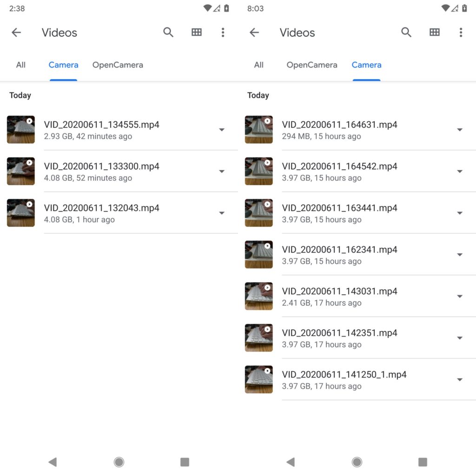
Task: Open thumbnail of VID_20200611_164542.mp4
Action: click(x=258, y=171)
